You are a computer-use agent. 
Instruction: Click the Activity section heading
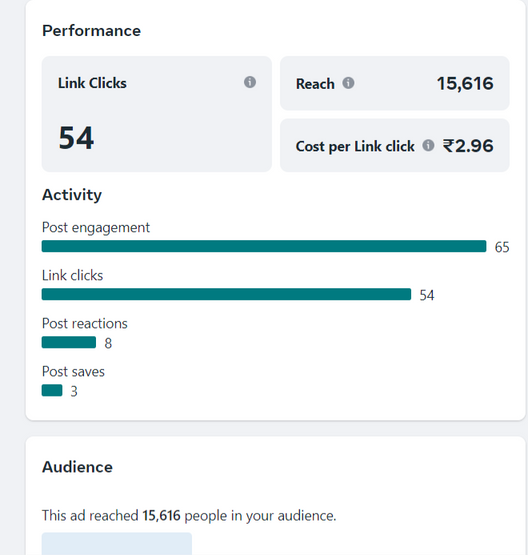tap(72, 195)
